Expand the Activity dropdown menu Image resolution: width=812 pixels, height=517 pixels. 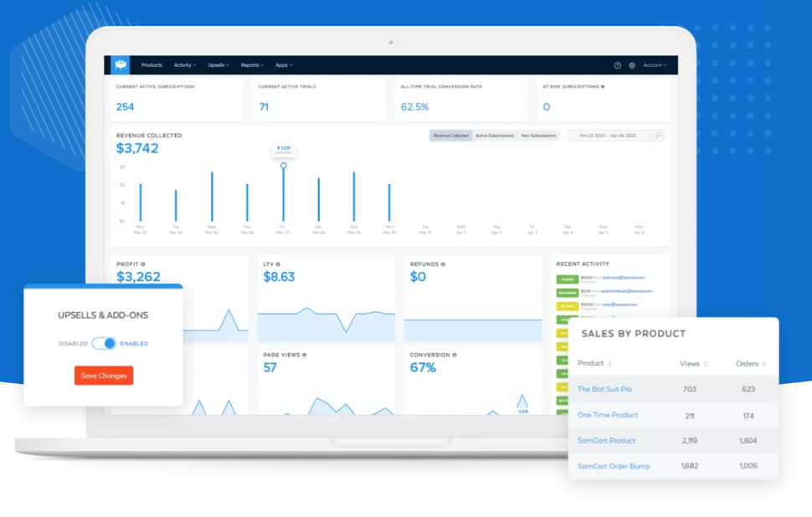[x=185, y=65]
